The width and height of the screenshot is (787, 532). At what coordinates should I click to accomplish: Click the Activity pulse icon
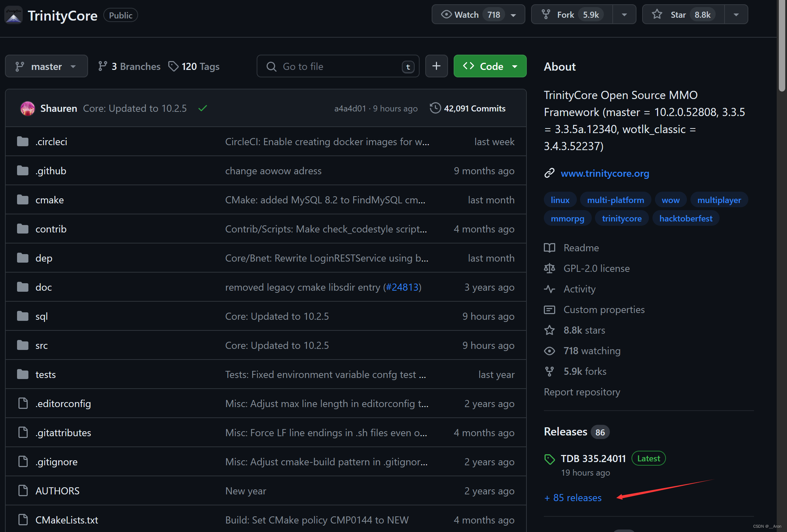549,289
